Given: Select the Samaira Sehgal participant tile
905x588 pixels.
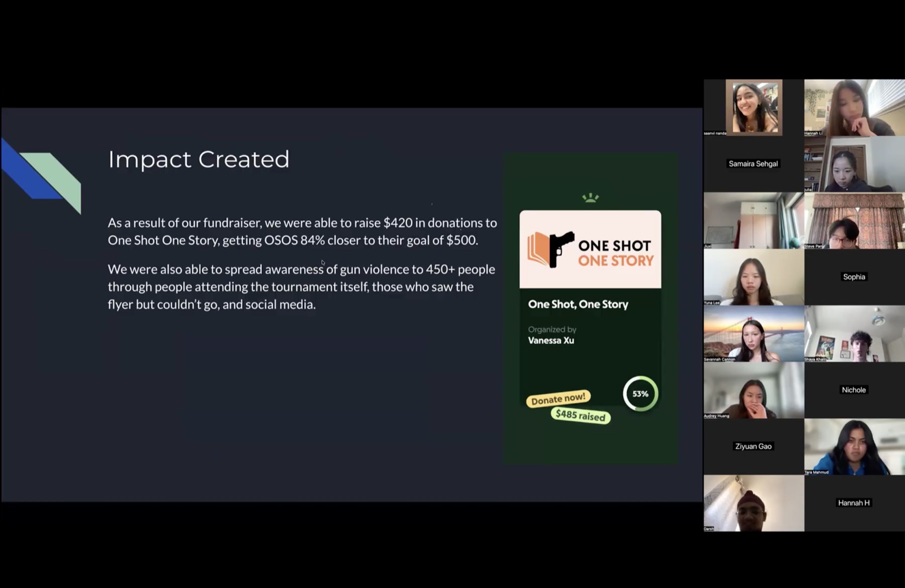Looking at the screenshot, I should [754, 164].
